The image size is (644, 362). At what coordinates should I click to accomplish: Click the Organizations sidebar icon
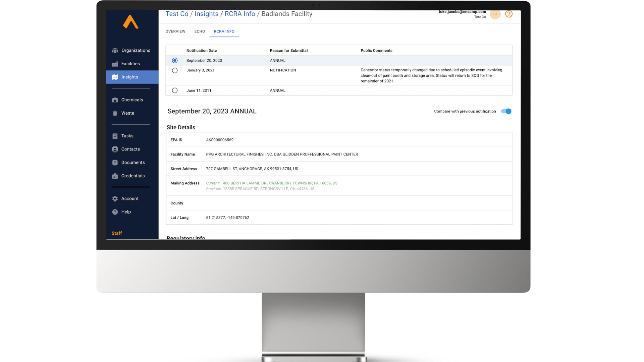pos(115,50)
